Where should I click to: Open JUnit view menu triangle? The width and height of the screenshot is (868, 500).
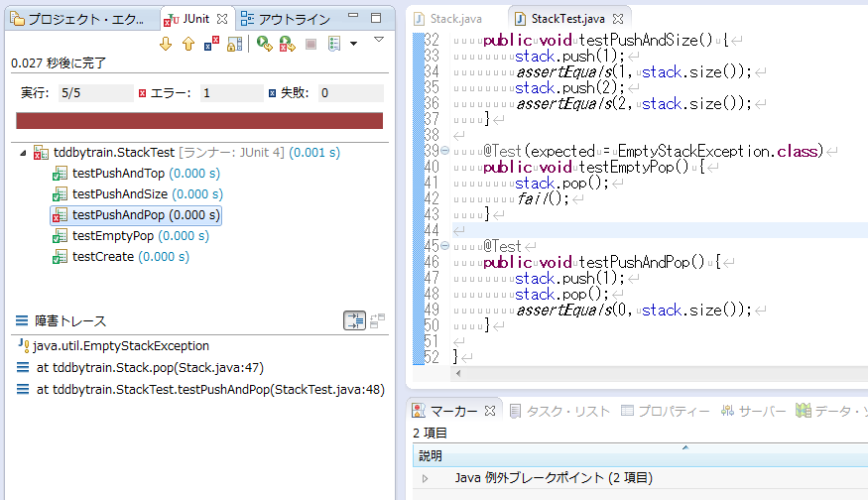coord(379,40)
